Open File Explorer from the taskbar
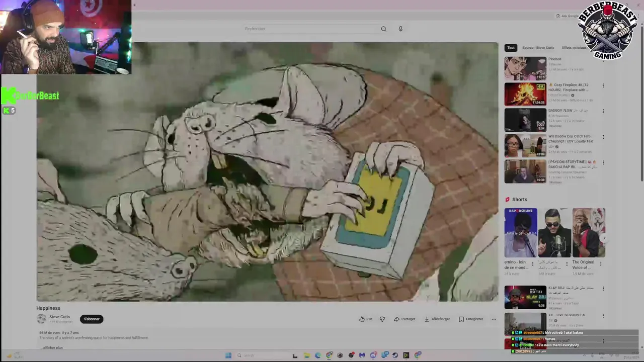This screenshot has height=362, width=644. tap(306, 355)
